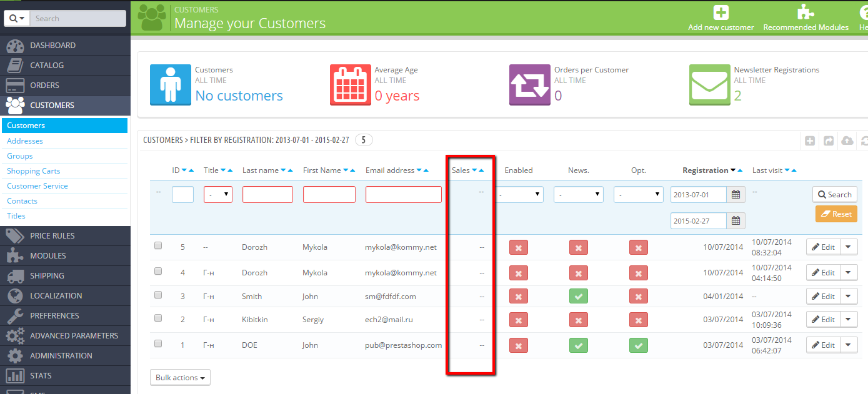
Task: Open calendar for 2015-02-27 date
Action: click(736, 220)
